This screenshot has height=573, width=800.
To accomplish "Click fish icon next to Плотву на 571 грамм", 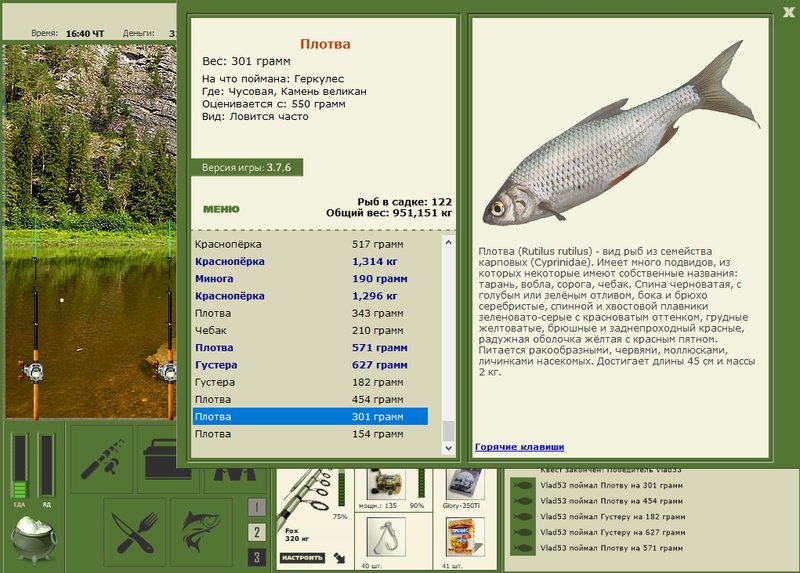I will point(523,549).
